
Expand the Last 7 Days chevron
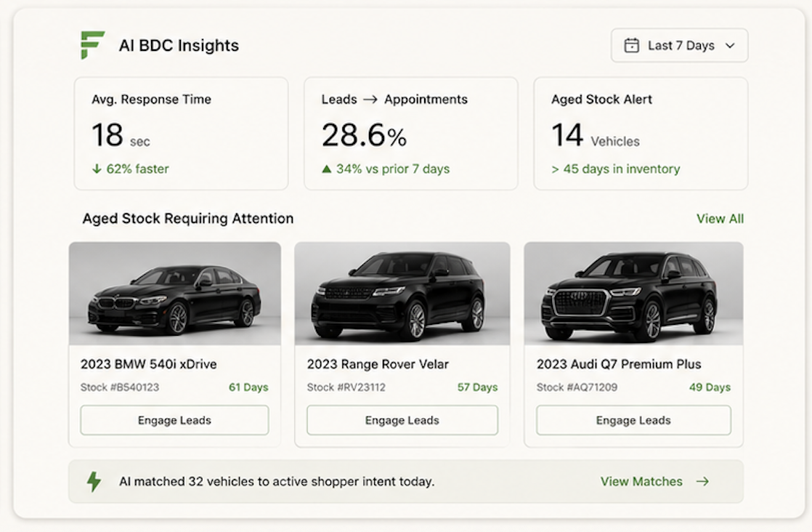pyautogui.click(x=730, y=46)
